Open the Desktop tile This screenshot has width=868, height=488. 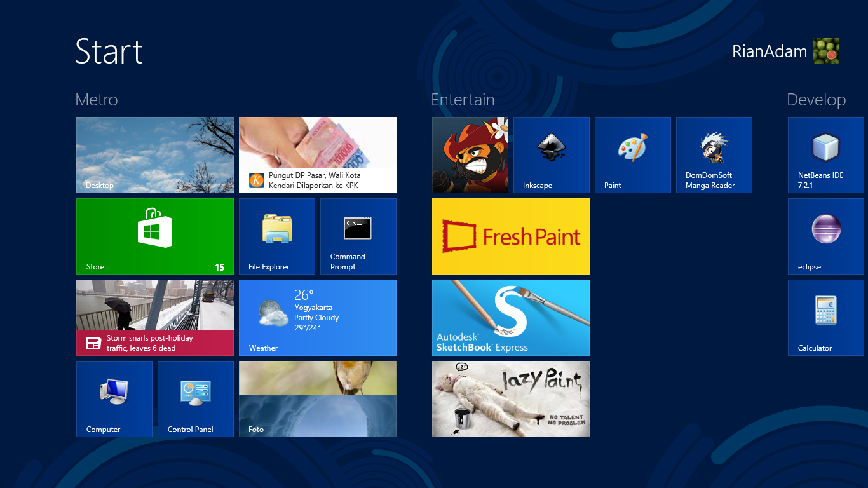pyautogui.click(x=155, y=155)
